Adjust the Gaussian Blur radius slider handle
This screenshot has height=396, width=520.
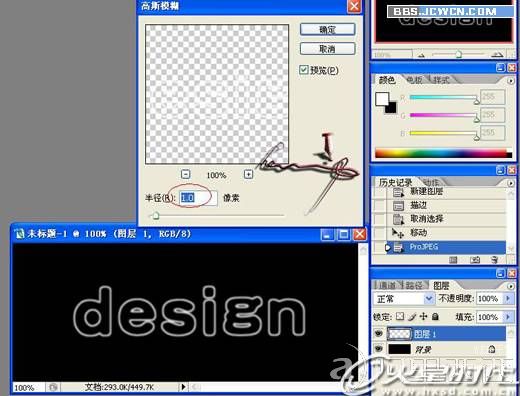click(x=156, y=216)
